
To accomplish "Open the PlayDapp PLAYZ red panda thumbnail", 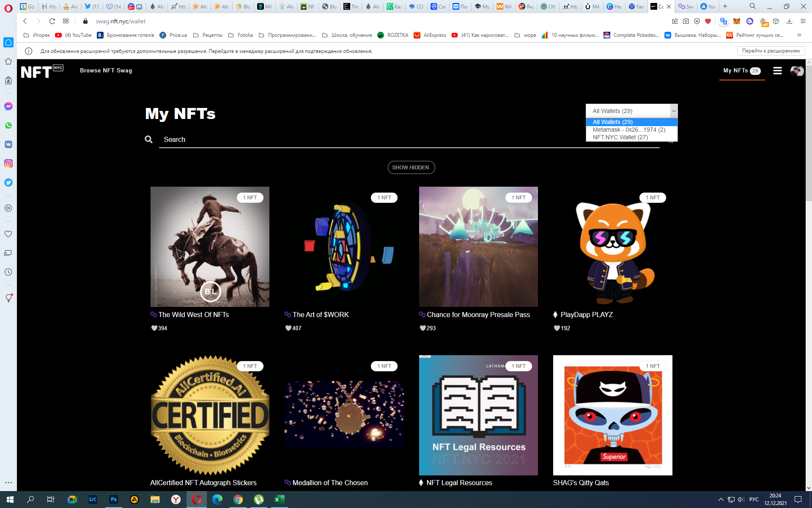I will [x=612, y=247].
